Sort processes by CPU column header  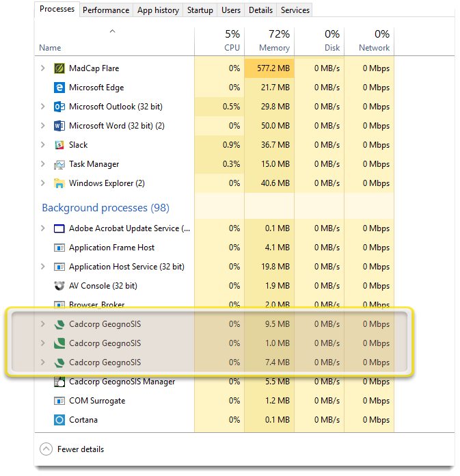point(219,41)
